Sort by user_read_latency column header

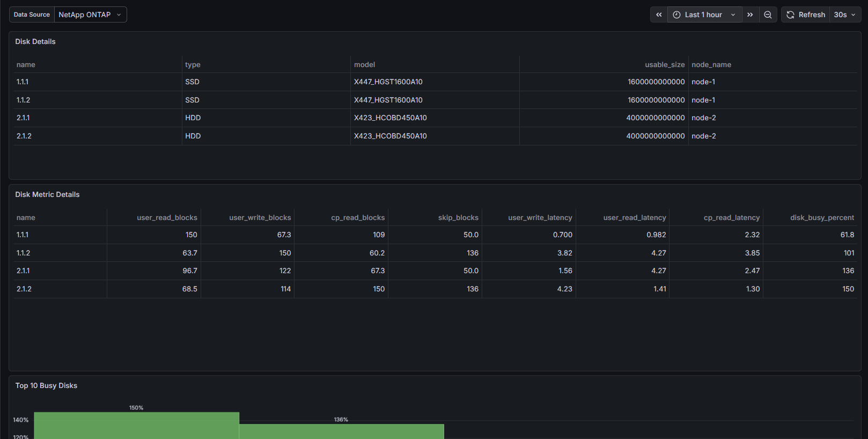point(635,217)
